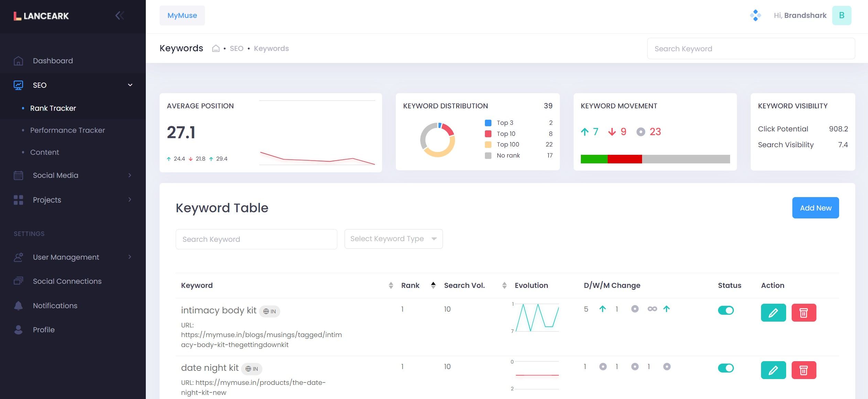Open Social Connections settings
This screenshot has height=399, width=868.
73,281
